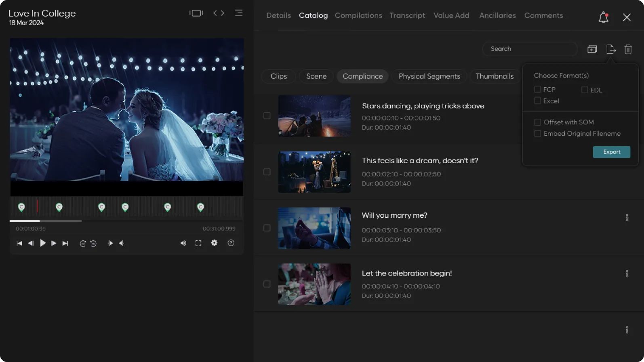Click the red playhead on the timeline
The height and width of the screenshot is (362, 644).
coord(37,206)
